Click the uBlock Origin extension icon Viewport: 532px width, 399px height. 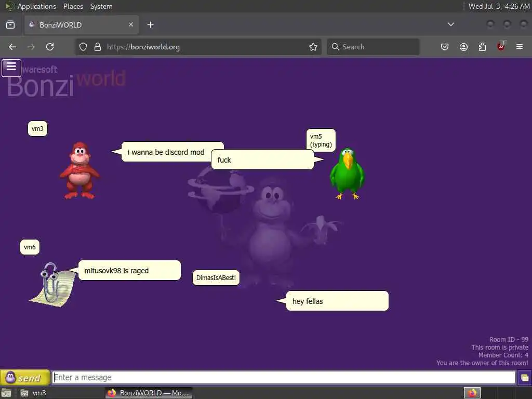click(501, 46)
